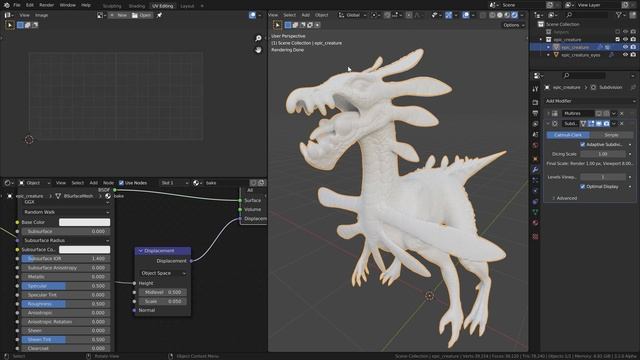
Task: Open the Render properties tab icon
Action: (x=535, y=102)
